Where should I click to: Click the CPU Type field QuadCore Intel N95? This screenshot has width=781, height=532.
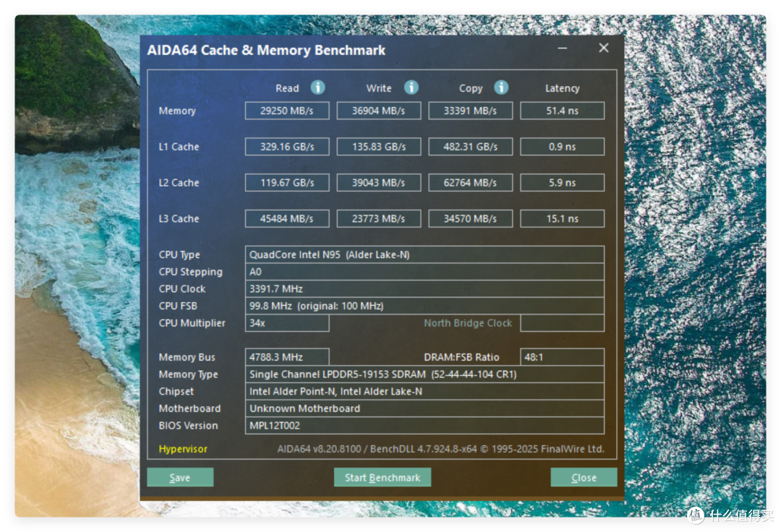pos(424,254)
